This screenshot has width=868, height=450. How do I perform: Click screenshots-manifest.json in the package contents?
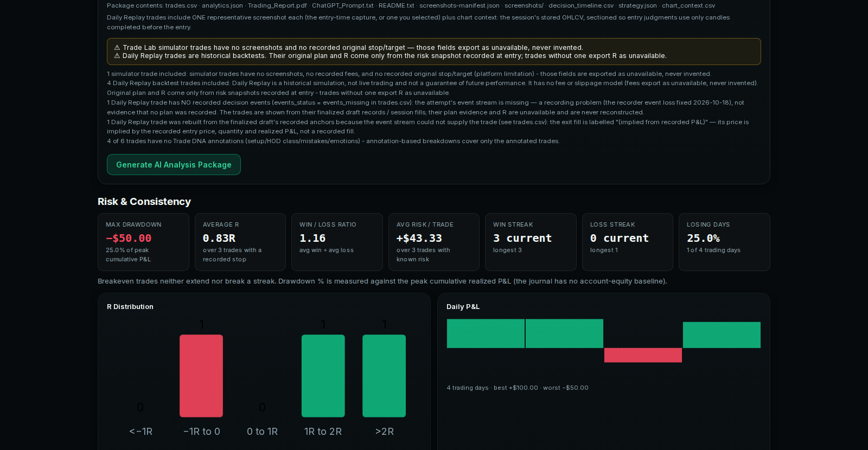tap(459, 5)
